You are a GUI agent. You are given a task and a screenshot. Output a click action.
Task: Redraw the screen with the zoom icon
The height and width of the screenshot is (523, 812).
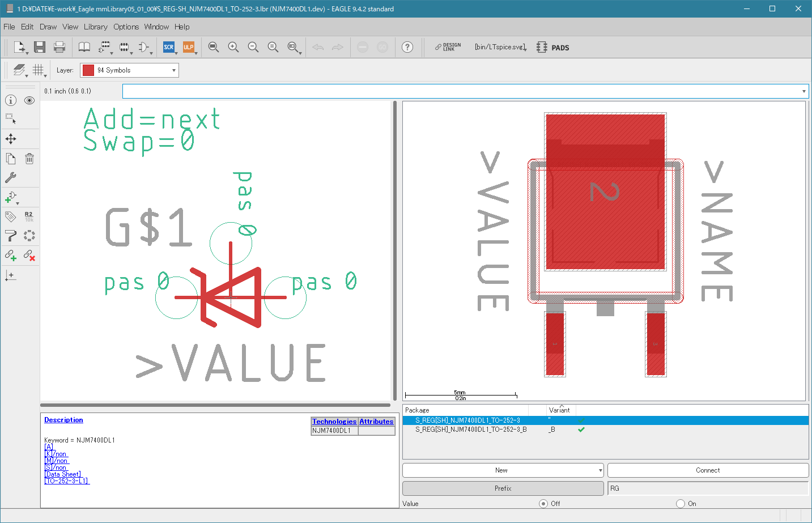(x=273, y=47)
